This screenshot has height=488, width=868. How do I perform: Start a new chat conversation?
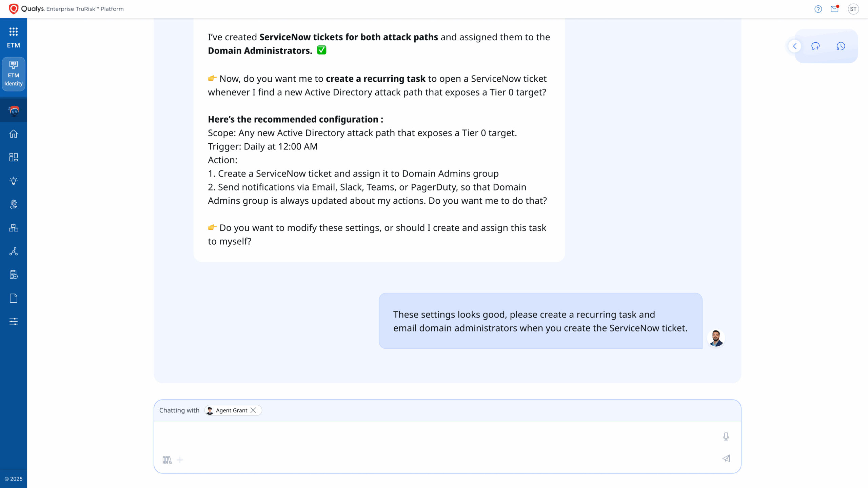point(815,46)
